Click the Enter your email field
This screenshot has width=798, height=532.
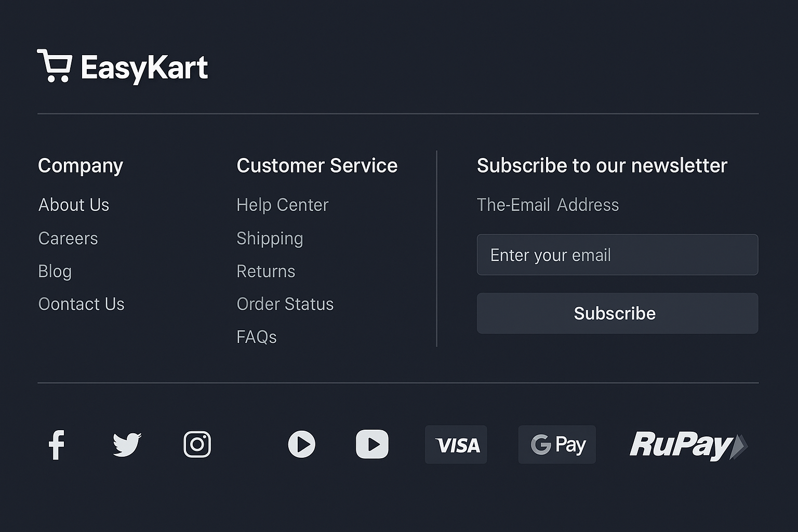pyautogui.click(x=617, y=255)
